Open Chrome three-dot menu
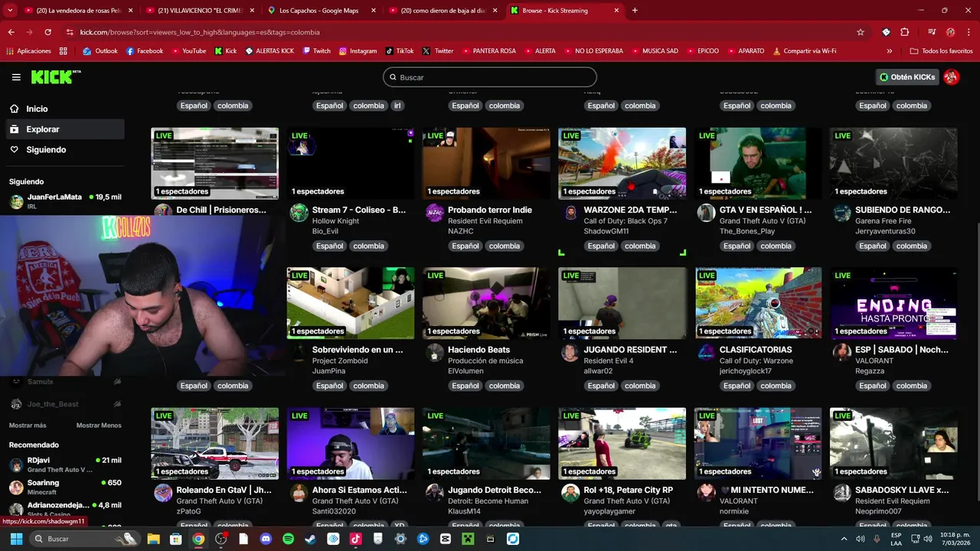 (968, 32)
